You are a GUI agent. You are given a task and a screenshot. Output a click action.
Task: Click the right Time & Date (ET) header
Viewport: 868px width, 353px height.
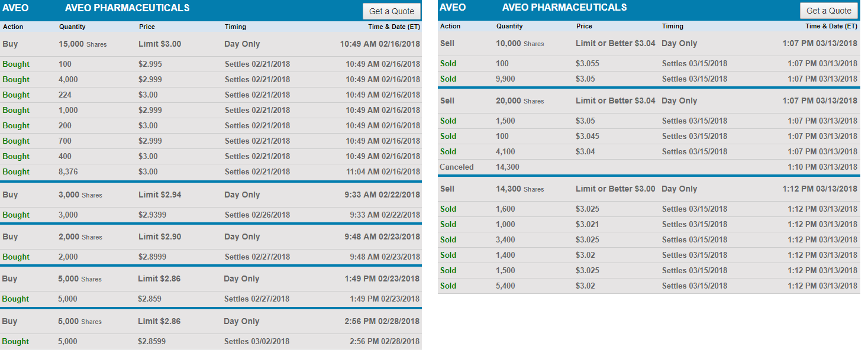831,26
